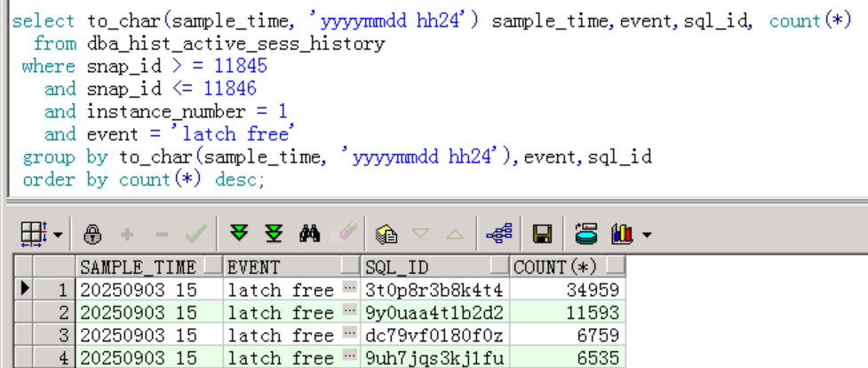Select row number 1 header
868x368 pixels.
click(x=54, y=289)
